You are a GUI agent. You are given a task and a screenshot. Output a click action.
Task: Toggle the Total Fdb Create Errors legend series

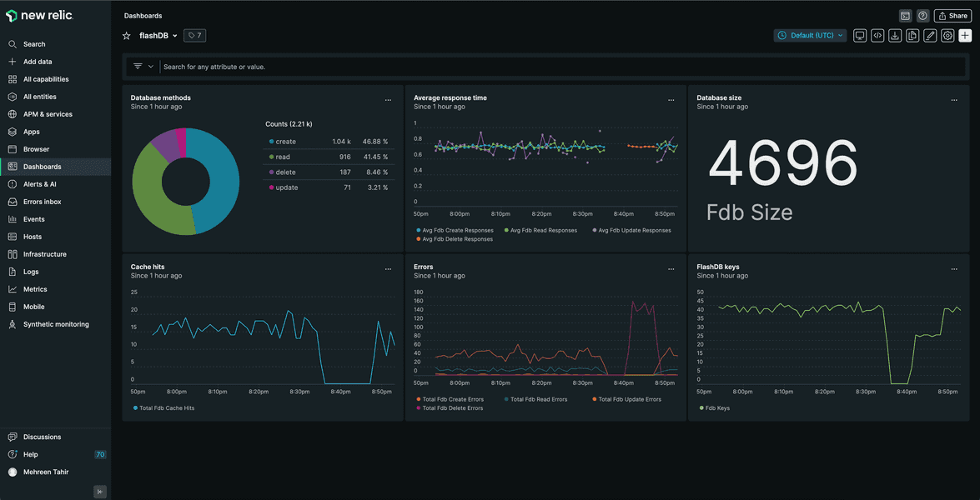tap(452, 399)
